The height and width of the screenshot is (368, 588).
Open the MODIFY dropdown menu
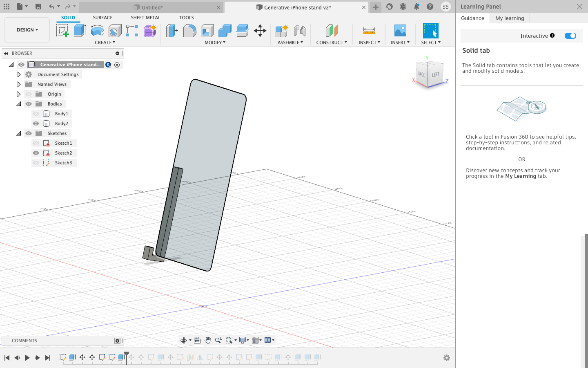(215, 42)
